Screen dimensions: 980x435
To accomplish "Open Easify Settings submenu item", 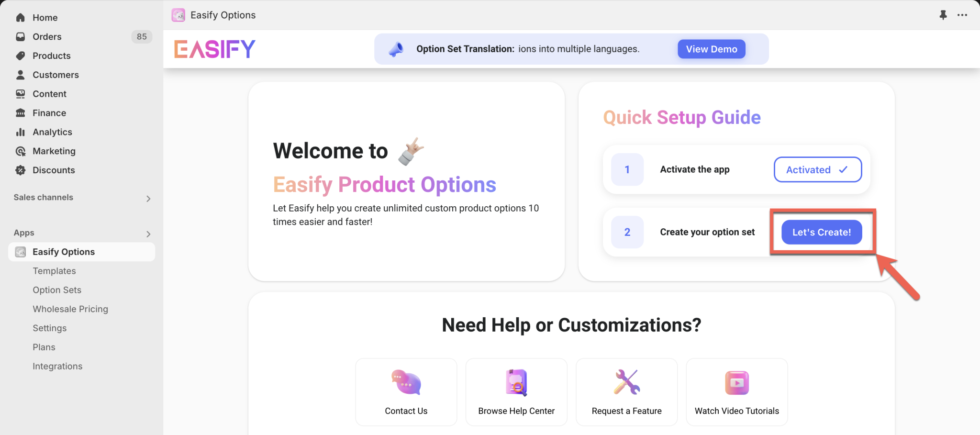I will [50, 328].
